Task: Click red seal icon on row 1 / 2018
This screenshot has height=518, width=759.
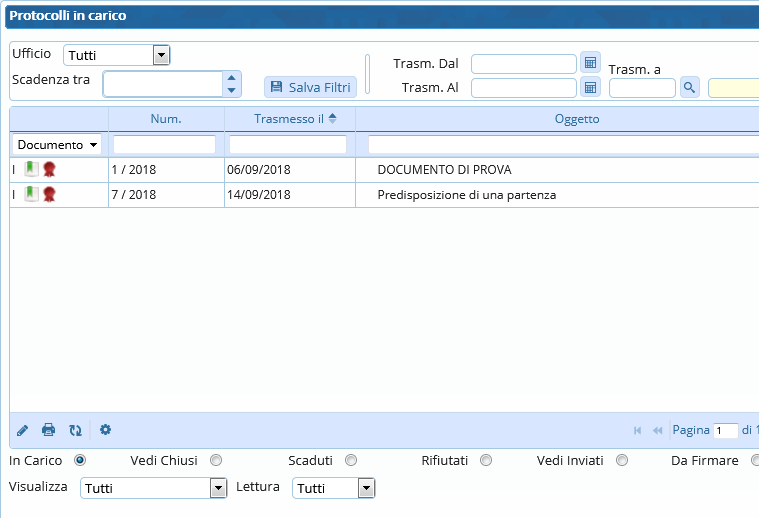Action: click(x=49, y=169)
